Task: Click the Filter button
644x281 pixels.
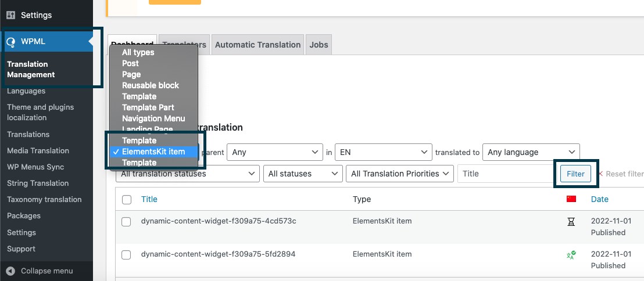Action: 575,174
